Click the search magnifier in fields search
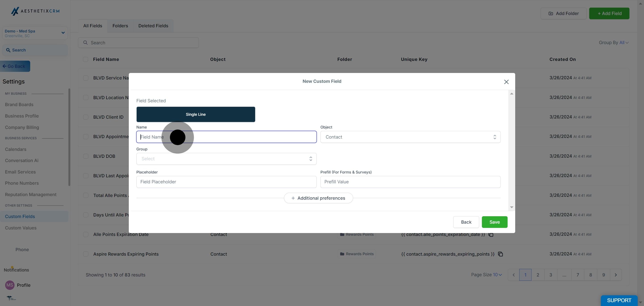 (85, 43)
